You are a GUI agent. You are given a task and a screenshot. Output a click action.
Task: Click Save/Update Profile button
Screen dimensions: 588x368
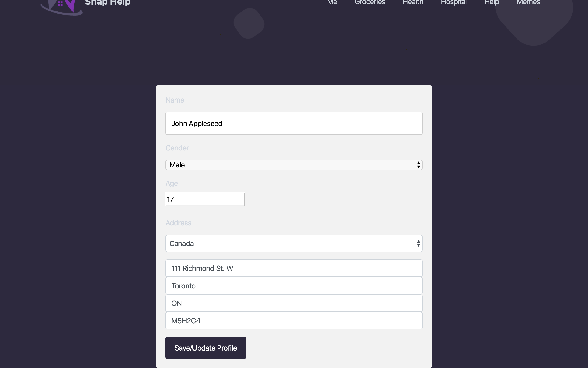(x=206, y=348)
